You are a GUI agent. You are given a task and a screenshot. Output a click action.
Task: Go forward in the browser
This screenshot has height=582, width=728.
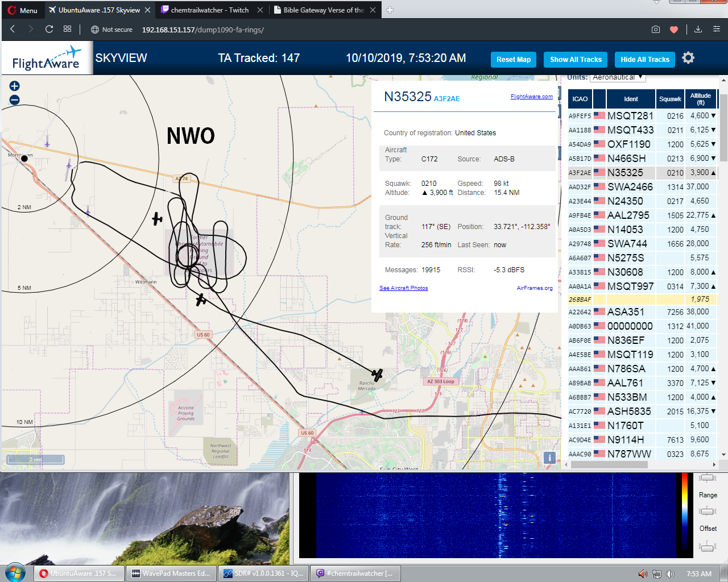31,29
